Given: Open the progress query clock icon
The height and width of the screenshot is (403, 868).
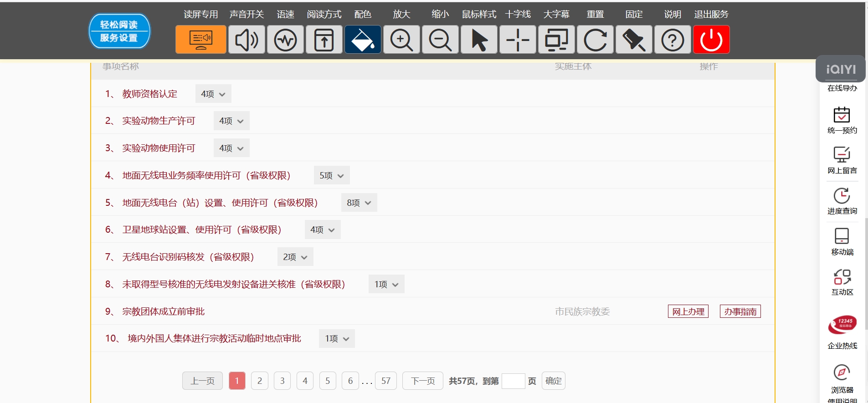Looking at the screenshot, I should 842,195.
